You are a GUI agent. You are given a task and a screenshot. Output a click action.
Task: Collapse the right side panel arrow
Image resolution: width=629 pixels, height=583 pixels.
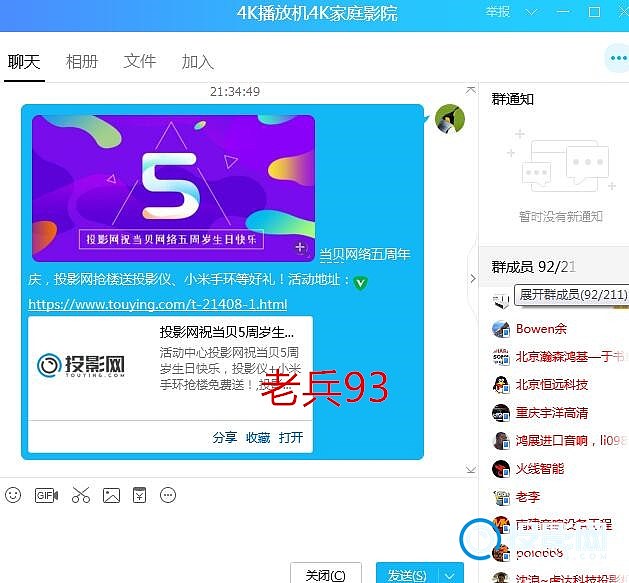coord(473,278)
